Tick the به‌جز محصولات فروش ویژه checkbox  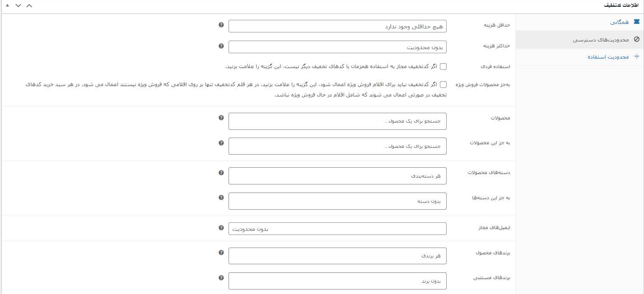coord(443,84)
